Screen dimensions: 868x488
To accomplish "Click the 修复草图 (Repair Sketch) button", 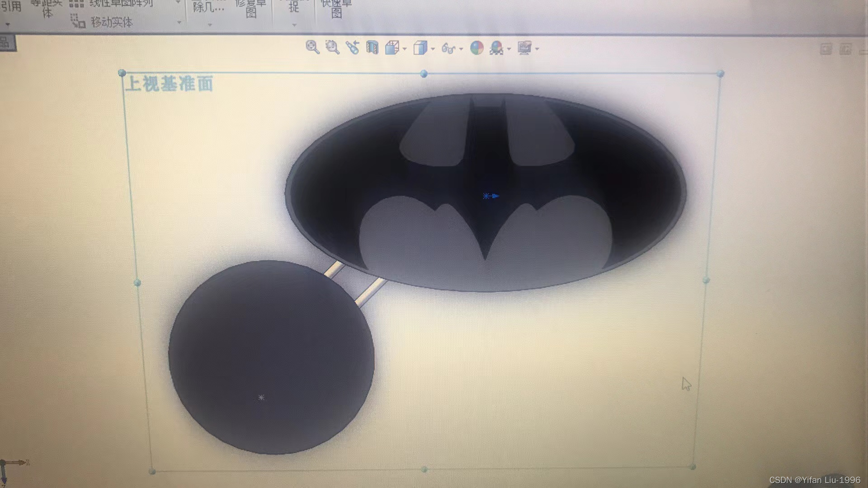I will pyautogui.click(x=251, y=8).
